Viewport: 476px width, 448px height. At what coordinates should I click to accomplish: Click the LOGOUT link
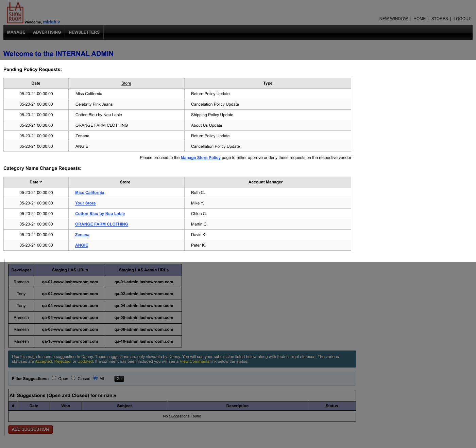pyautogui.click(x=462, y=19)
